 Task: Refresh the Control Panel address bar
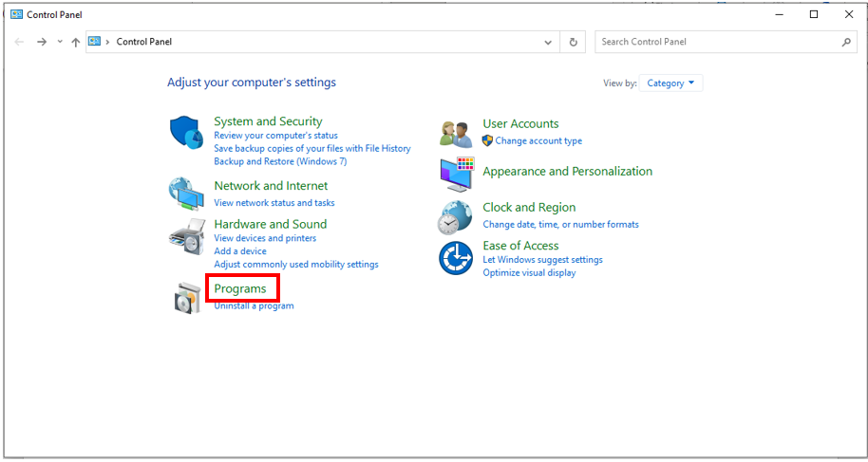573,42
